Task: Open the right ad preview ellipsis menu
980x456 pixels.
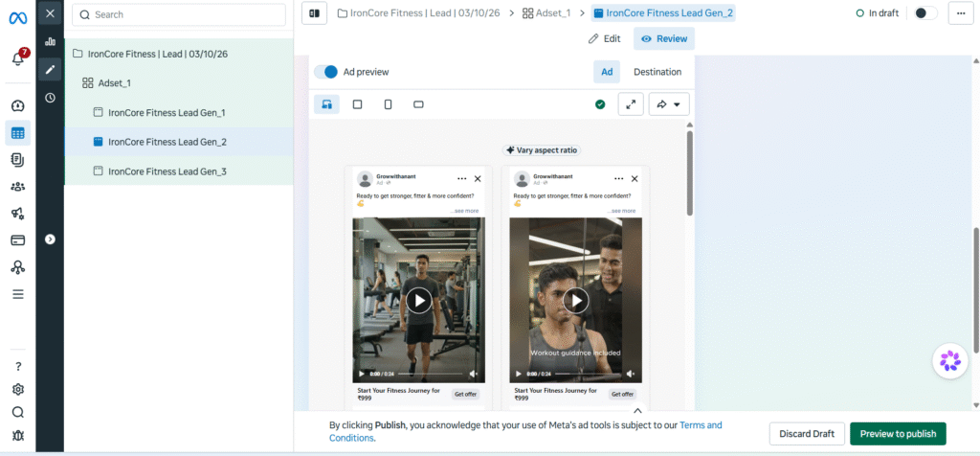Action: click(619, 179)
